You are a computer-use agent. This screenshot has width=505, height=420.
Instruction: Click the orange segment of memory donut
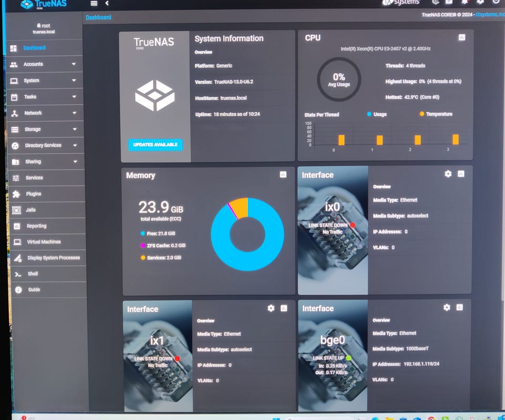click(x=240, y=208)
